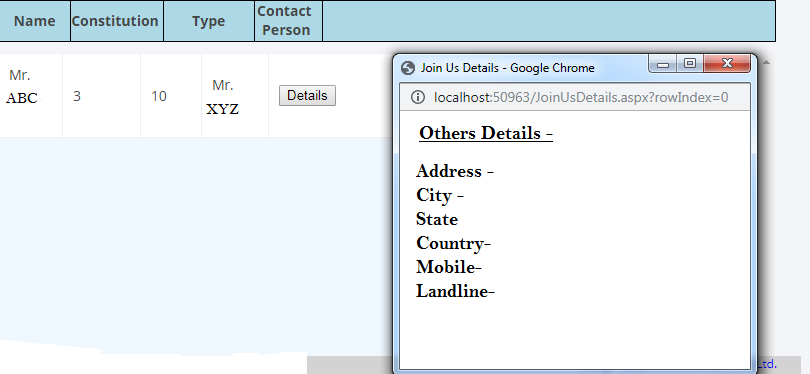
Task: Click the Constitution column header
Action: (x=117, y=21)
